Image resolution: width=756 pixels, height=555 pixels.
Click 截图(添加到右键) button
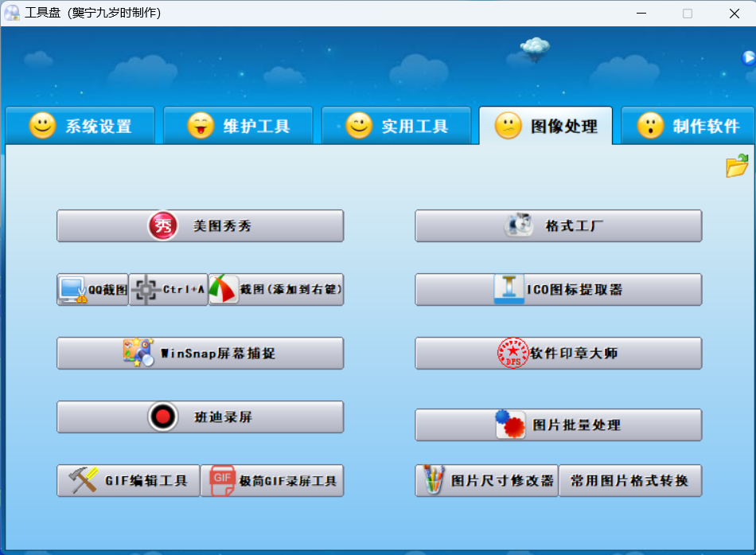pyautogui.click(x=276, y=290)
